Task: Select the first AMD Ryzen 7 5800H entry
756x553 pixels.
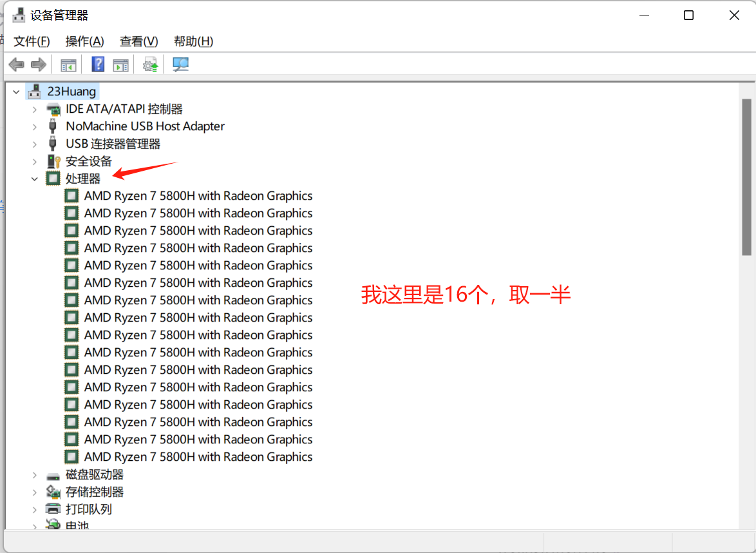Action: click(198, 196)
